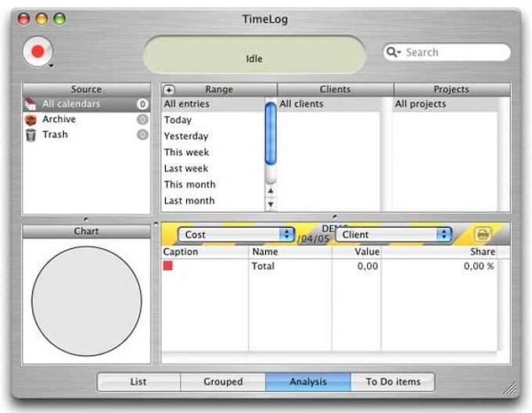Select All entries range
The width and height of the screenshot is (532, 413).
coord(213,104)
